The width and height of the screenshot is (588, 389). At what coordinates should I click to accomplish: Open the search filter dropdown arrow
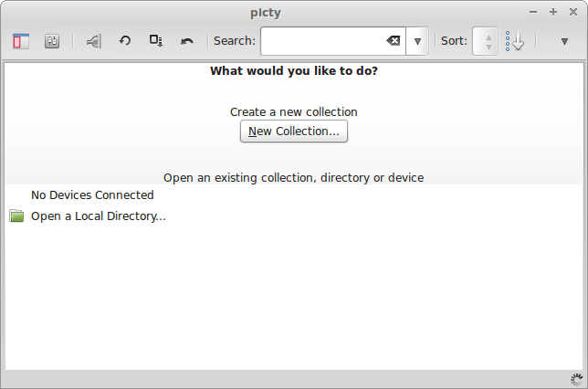(x=417, y=41)
